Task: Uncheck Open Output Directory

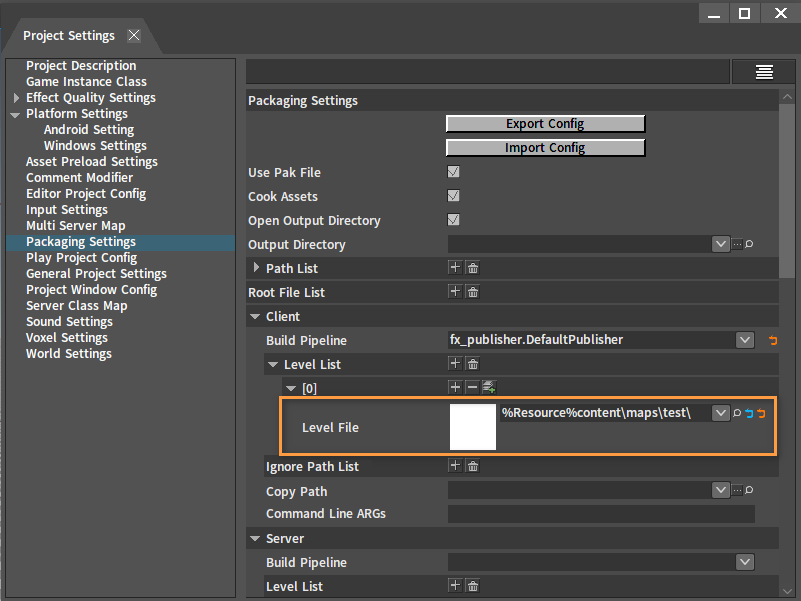Action: [453, 220]
